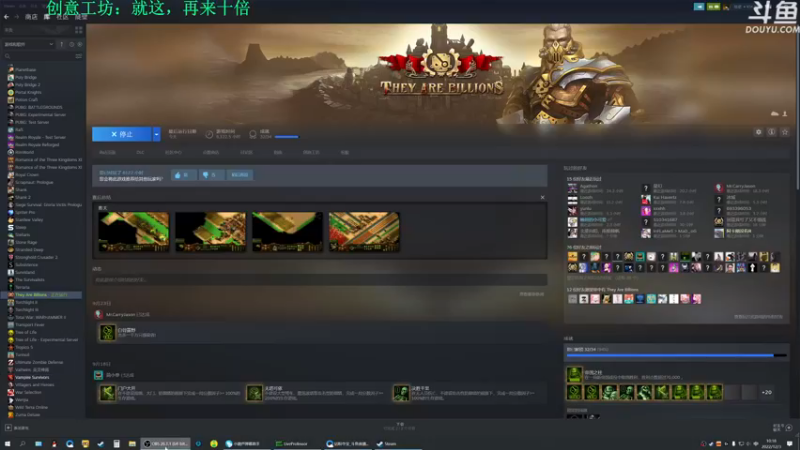Screen dimensions: 800x450
Task: Select Vampire Survivors in the game list
Action: (x=32, y=378)
